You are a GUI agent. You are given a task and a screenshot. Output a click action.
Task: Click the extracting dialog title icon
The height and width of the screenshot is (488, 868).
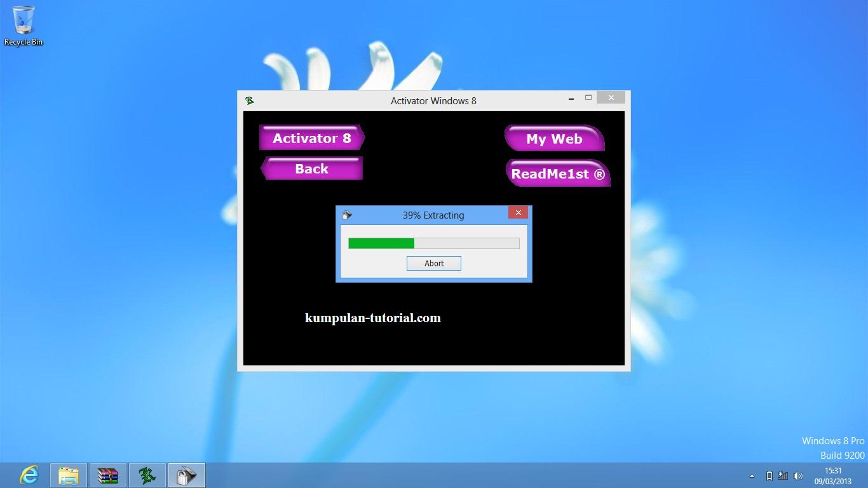point(347,215)
